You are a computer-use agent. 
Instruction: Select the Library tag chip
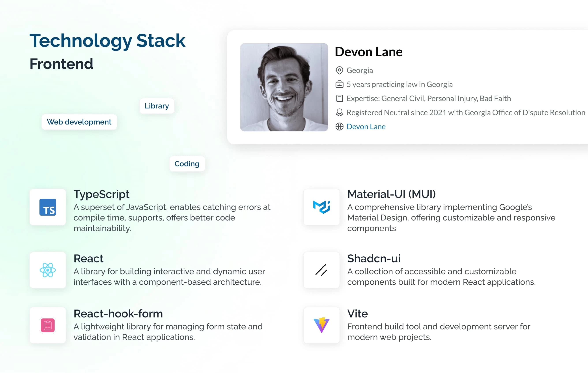pos(157,106)
